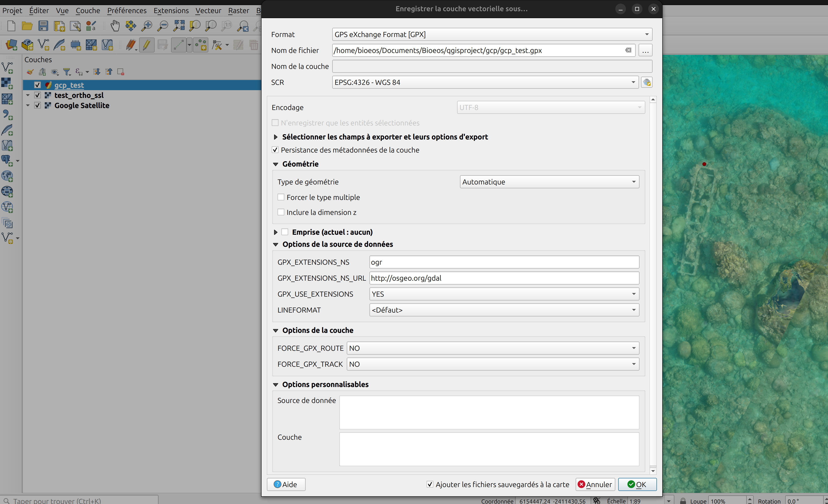This screenshot has width=828, height=504.
Task: Click the Filter Legend funnel icon
Action: point(67,72)
